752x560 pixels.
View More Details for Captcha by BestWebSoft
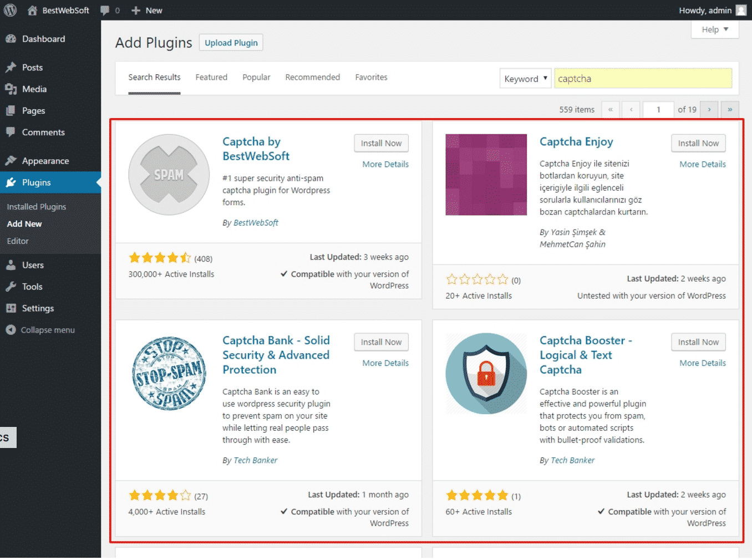click(385, 164)
